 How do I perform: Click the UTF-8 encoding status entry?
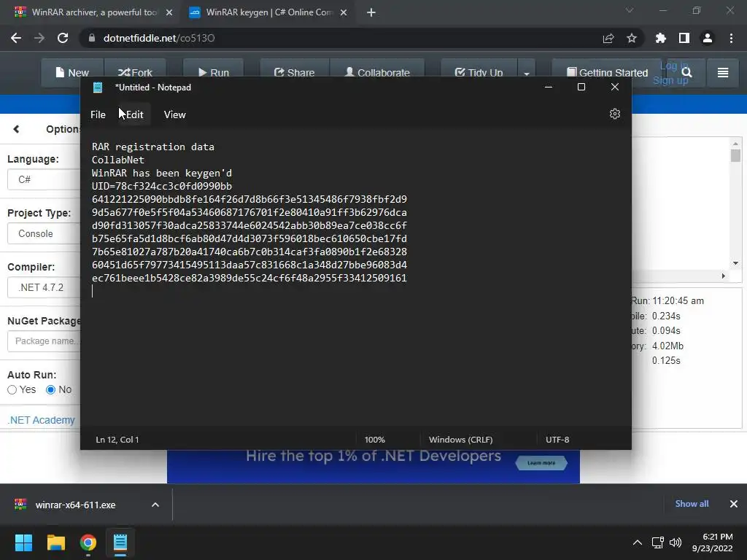click(x=557, y=440)
